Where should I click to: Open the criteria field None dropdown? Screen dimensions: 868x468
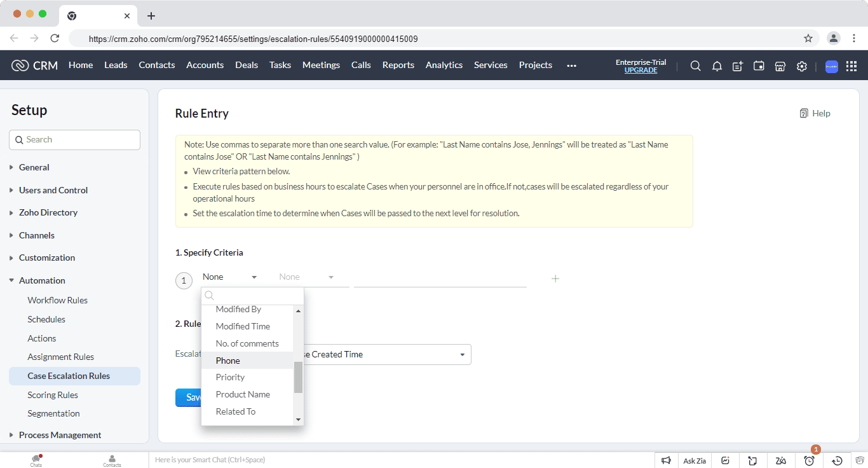pos(230,277)
